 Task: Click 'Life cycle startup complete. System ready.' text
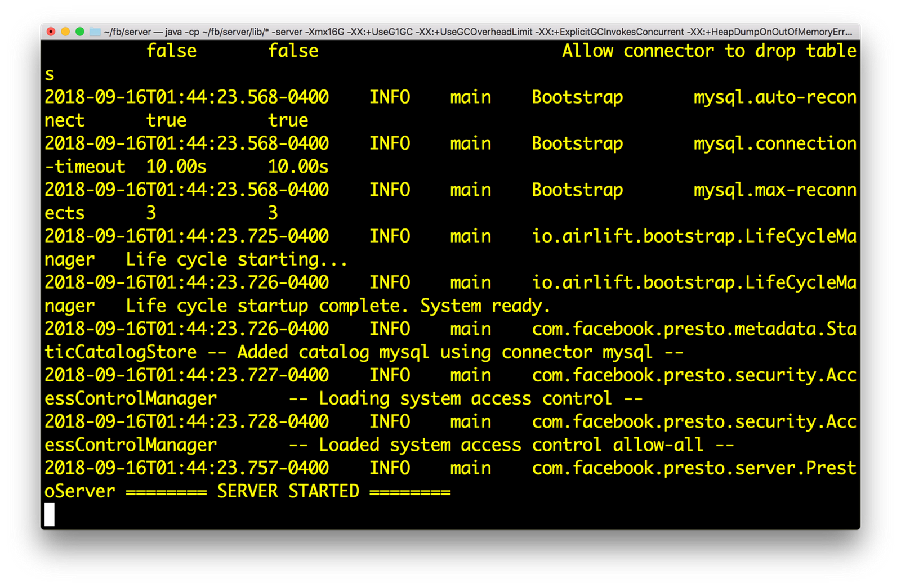tap(337, 306)
